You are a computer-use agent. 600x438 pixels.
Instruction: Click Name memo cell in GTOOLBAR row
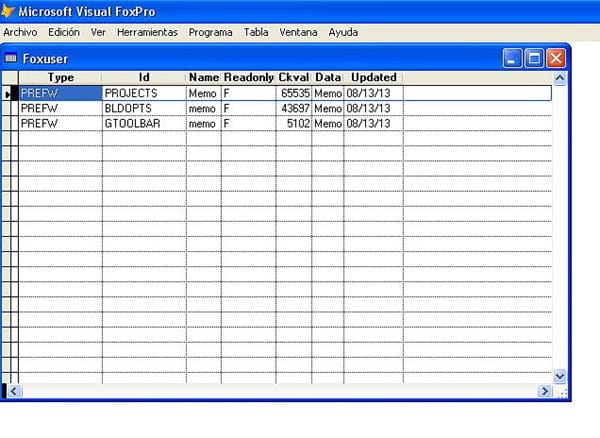pos(204,124)
